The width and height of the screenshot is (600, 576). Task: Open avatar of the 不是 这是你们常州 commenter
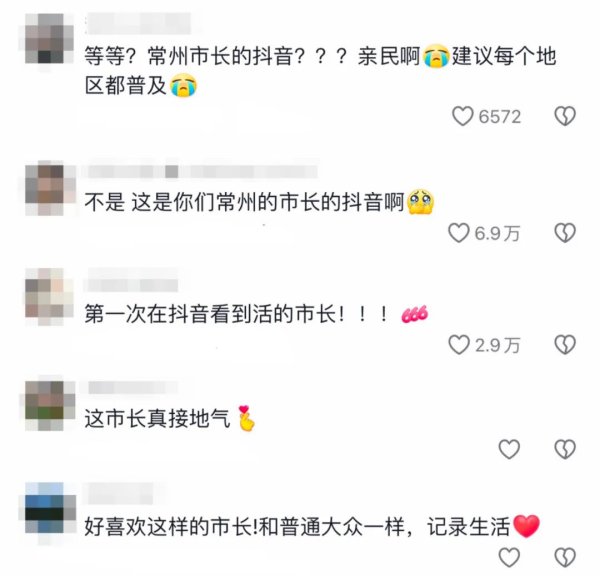[x=50, y=189]
